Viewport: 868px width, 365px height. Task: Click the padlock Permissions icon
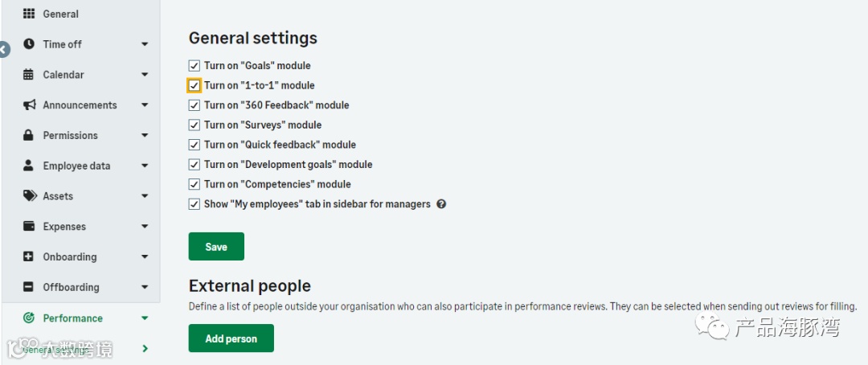pos(29,135)
